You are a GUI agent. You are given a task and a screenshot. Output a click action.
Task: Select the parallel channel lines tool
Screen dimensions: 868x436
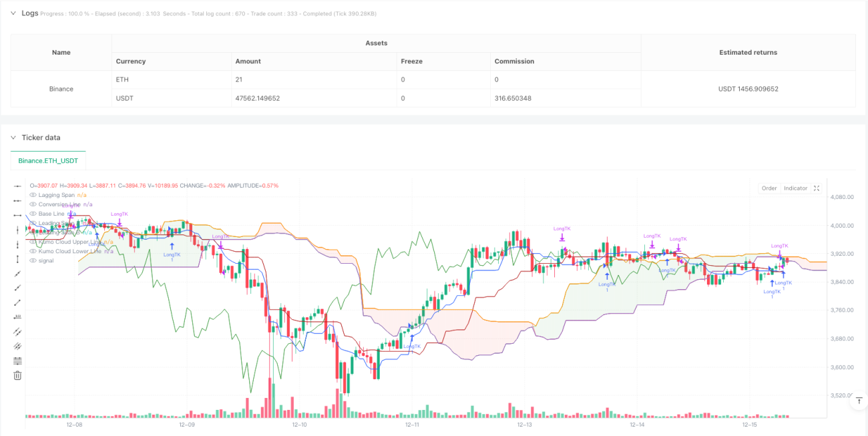[x=18, y=332]
